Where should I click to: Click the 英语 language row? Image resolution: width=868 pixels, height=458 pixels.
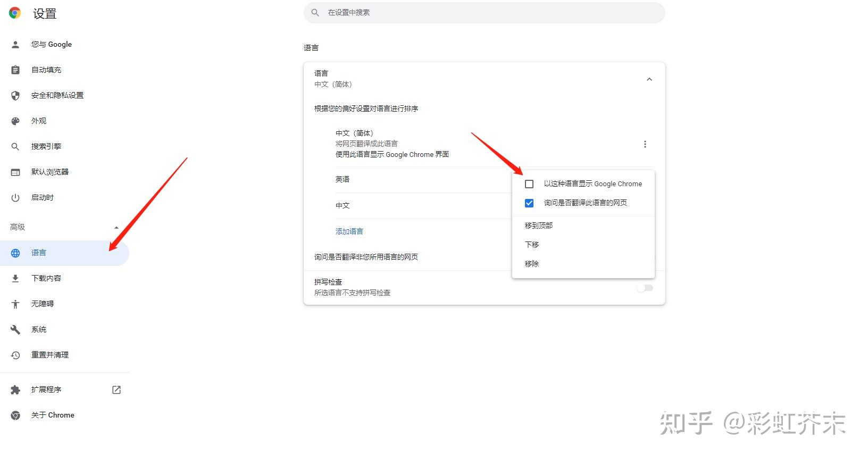pyautogui.click(x=423, y=180)
